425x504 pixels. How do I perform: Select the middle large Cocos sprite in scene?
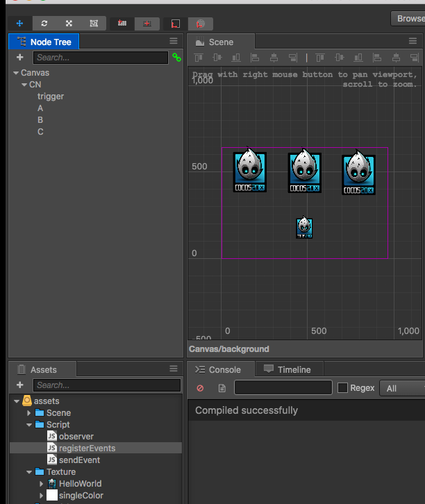[304, 171]
